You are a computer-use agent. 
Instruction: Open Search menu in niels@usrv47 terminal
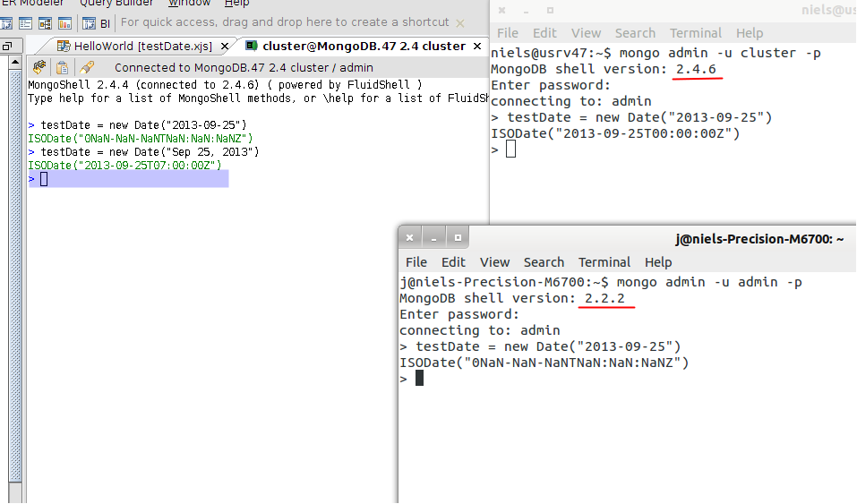click(635, 33)
